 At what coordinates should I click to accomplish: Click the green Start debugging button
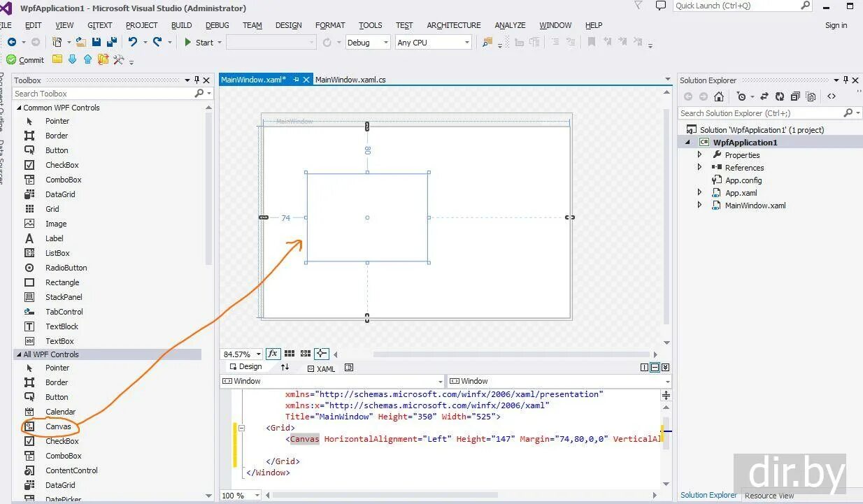[x=199, y=43]
